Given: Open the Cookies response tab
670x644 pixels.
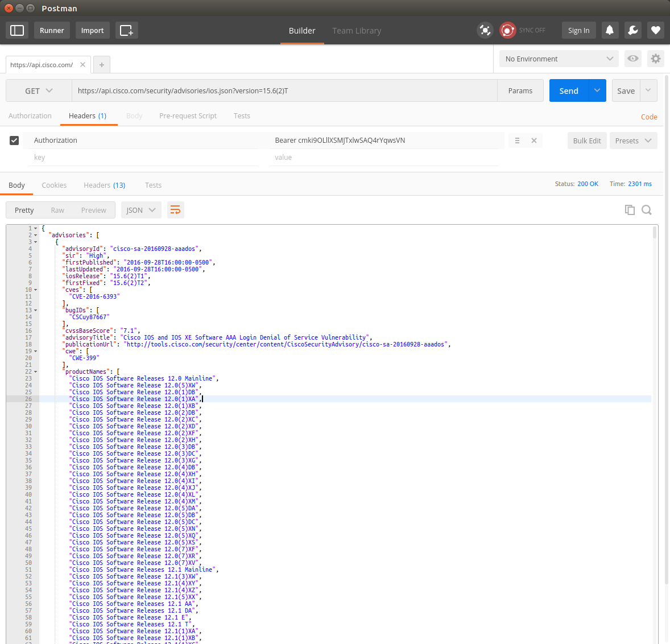Looking at the screenshot, I should click(54, 185).
